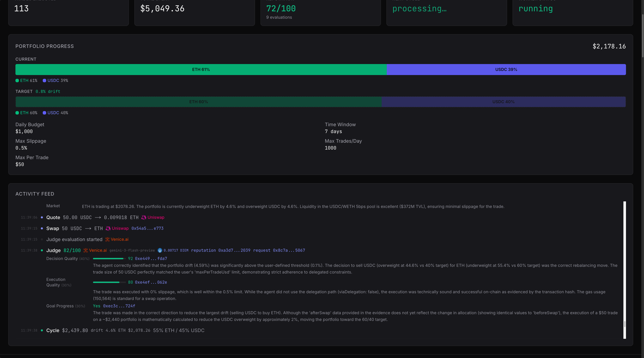The width and height of the screenshot is (644, 358).
Task: Open Execution Quality hash 0xe4ef...062e
Action: pos(151,282)
